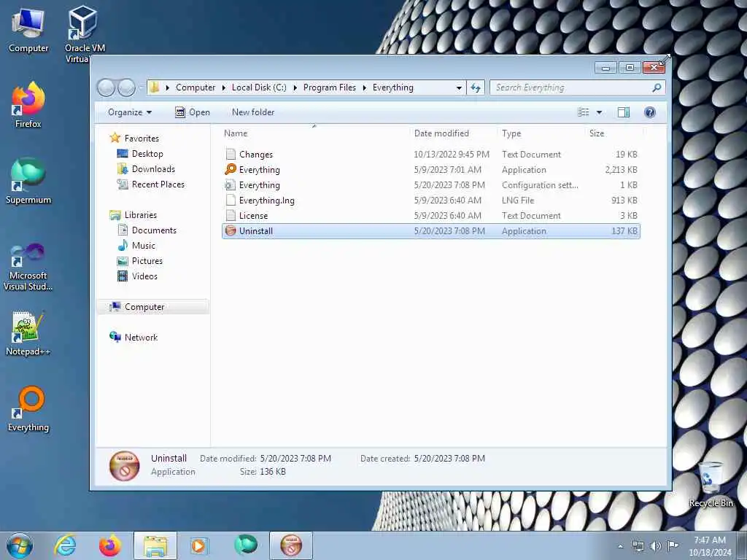Select the Everything configuration settings file
Viewport: 747px width, 560px height.
click(x=431, y=184)
